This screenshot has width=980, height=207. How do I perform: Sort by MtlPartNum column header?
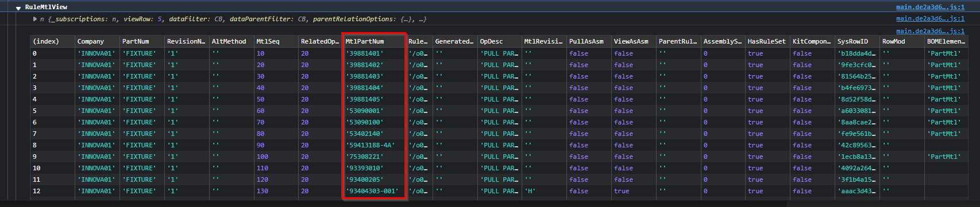click(375, 41)
